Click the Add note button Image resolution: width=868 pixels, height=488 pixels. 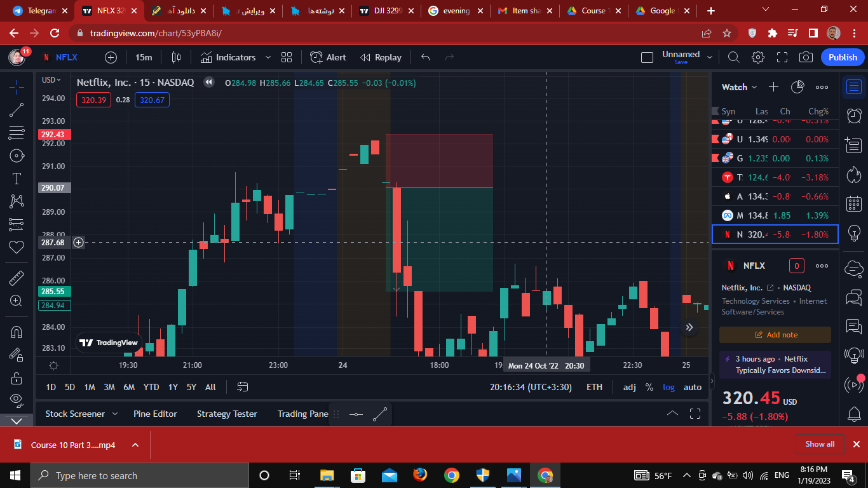point(775,335)
